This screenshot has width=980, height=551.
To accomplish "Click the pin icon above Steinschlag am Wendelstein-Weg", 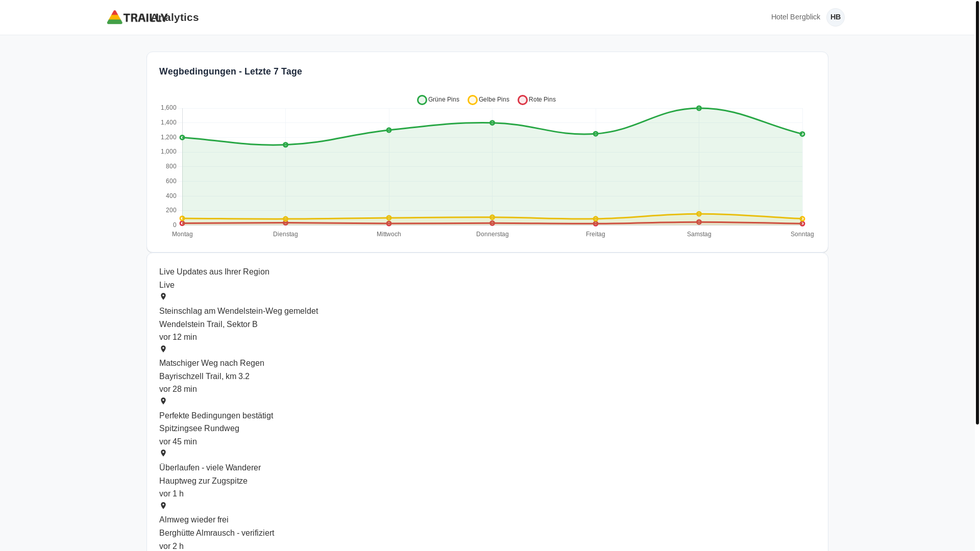I will [x=163, y=296].
